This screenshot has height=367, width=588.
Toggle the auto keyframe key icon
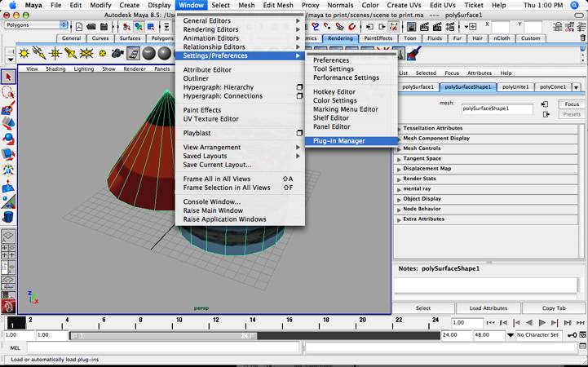pyautogui.click(x=571, y=334)
